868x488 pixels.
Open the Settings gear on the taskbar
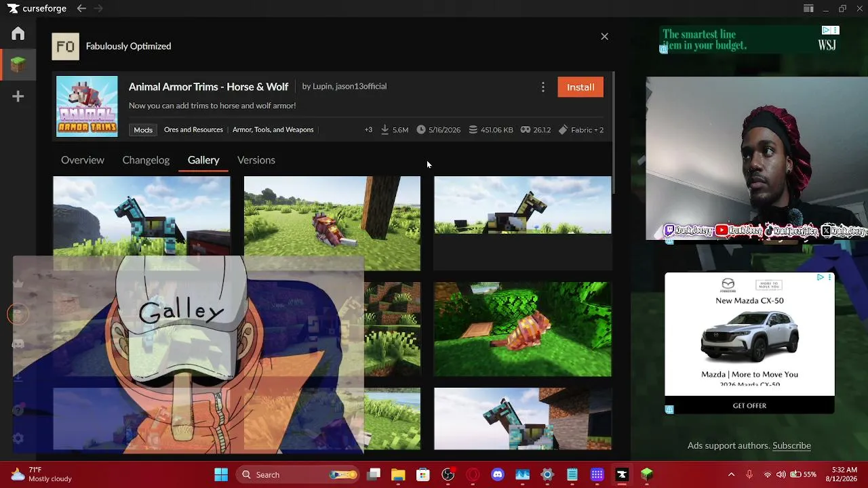coord(547,474)
